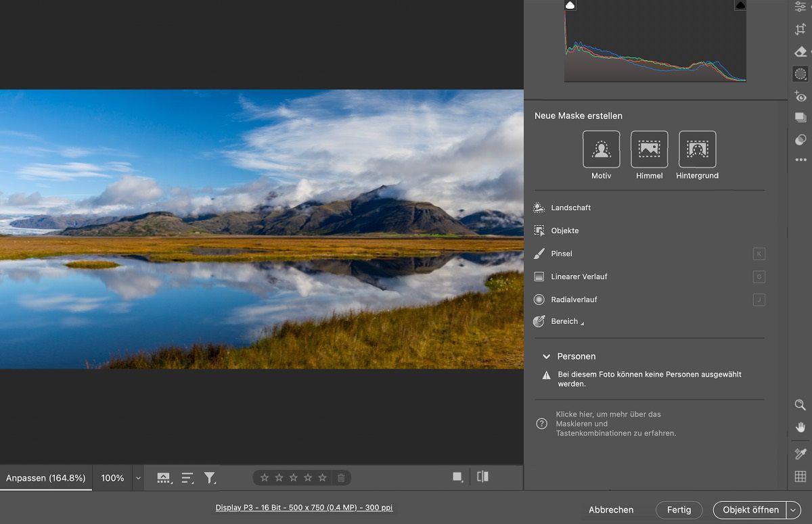This screenshot has height=524, width=812.
Task: Create a Himmel sky mask
Action: click(x=649, y=149)
